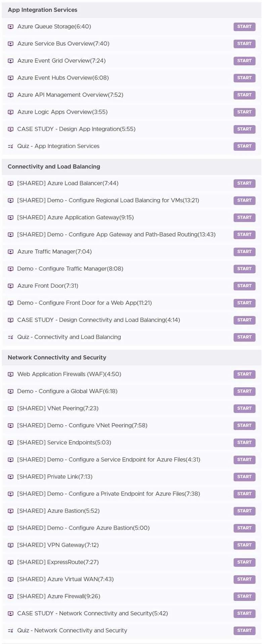This screenshot has height=644, width=262.
Task: Click the video icon beside [SHARED] Service Endpoints
Action: pyautogui.click(x=11, y=443)
